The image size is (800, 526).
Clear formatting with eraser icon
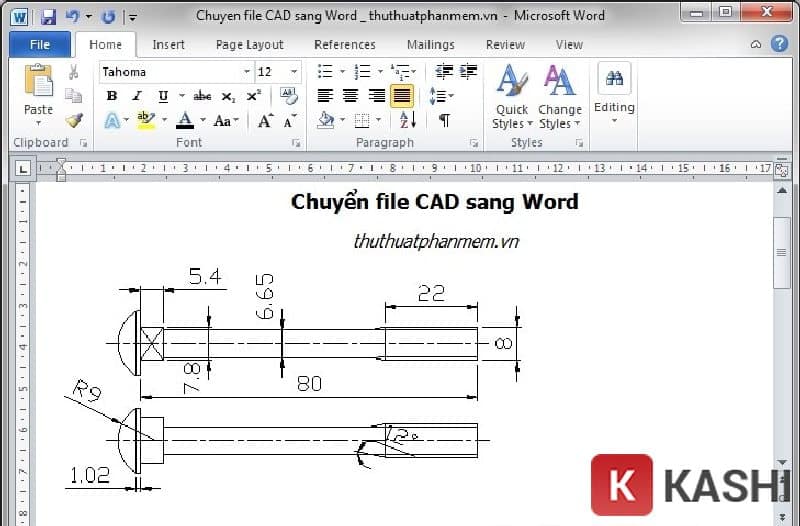[289, 95]
